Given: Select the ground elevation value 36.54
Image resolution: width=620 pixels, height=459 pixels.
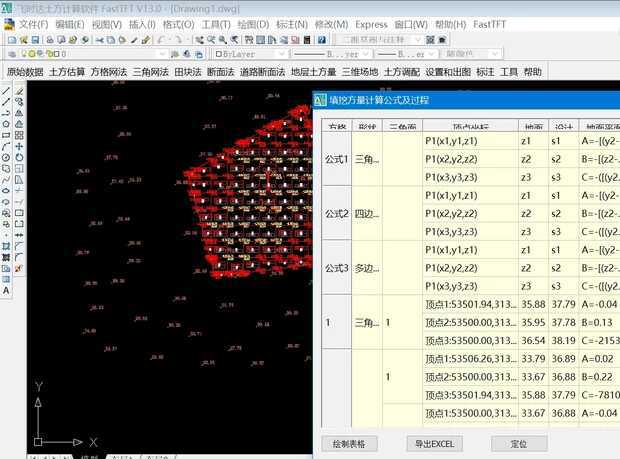Looking at the screenshot, I should (533, 341).
